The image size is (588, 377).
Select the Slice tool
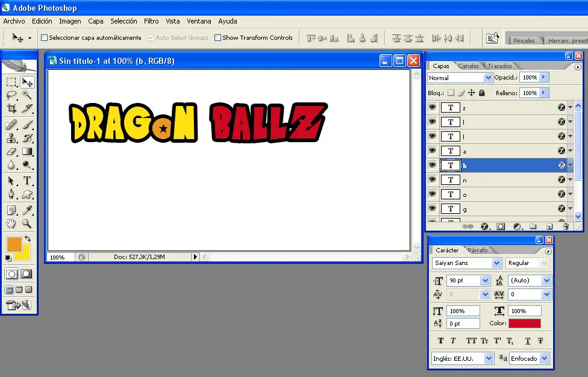pyautogui.click(x=27, y=108)
